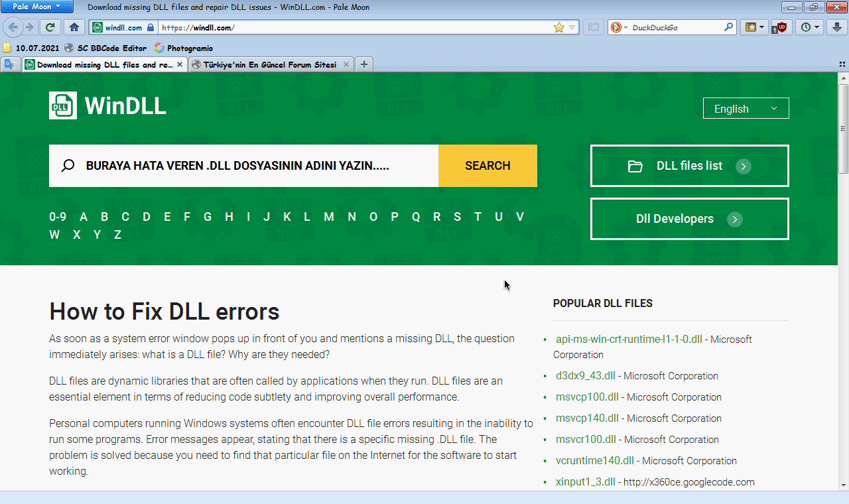Select the Download missing DLL files tab
This screenshot has width=849, height=504.
(104, 64)
